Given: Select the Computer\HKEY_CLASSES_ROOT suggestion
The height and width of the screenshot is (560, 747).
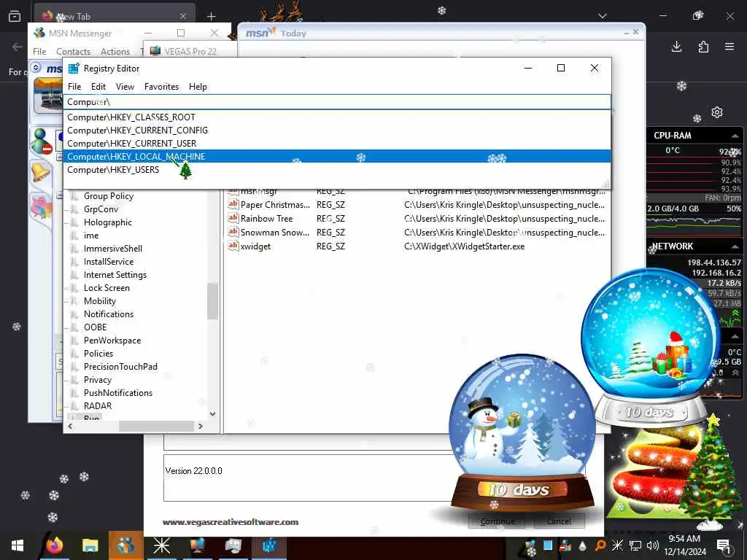Looking at the screenshot, I should 337,117.
